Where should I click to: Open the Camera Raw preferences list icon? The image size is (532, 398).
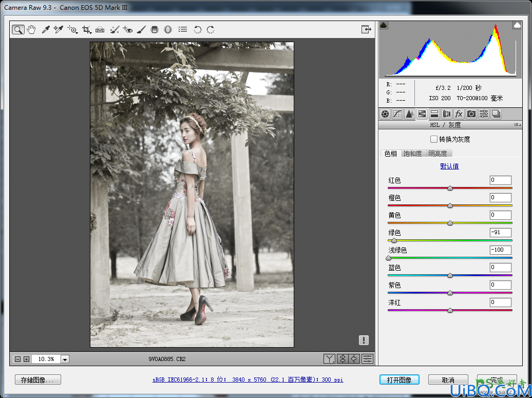pos(183,29)
